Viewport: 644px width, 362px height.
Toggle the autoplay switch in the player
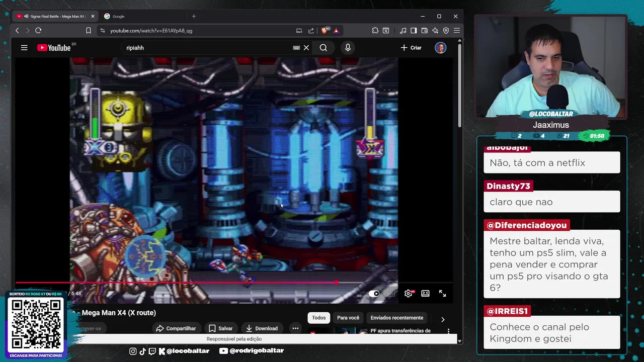coord(374,294)
